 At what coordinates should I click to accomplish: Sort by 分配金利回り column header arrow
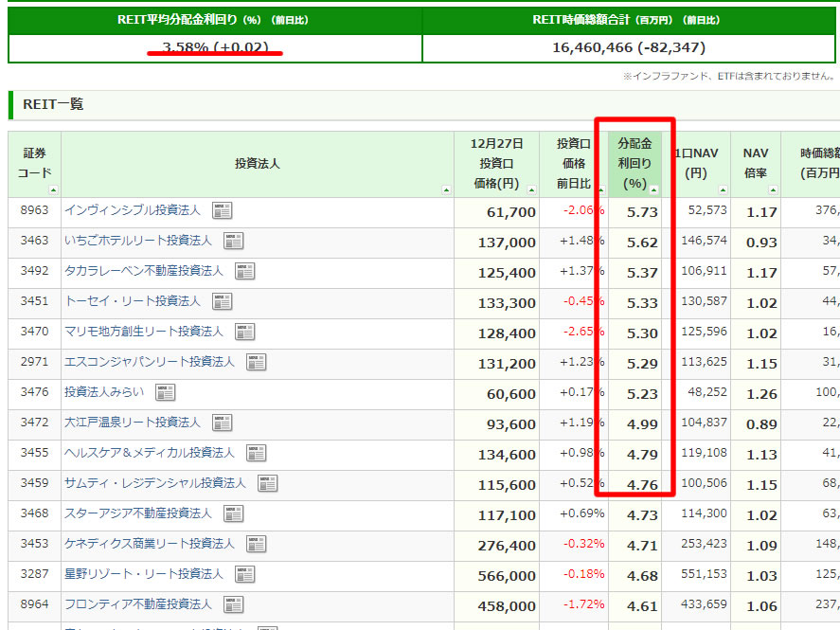pyautogui.click(x=654, y=190)
